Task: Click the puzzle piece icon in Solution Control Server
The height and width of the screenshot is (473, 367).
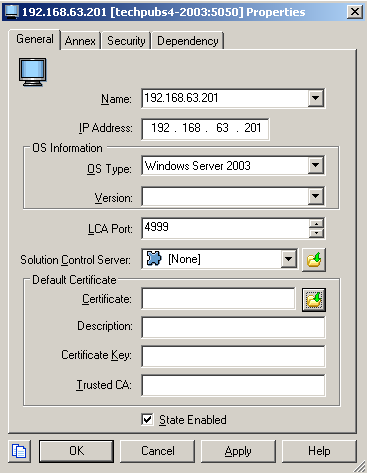Action: tap(154, 259)
